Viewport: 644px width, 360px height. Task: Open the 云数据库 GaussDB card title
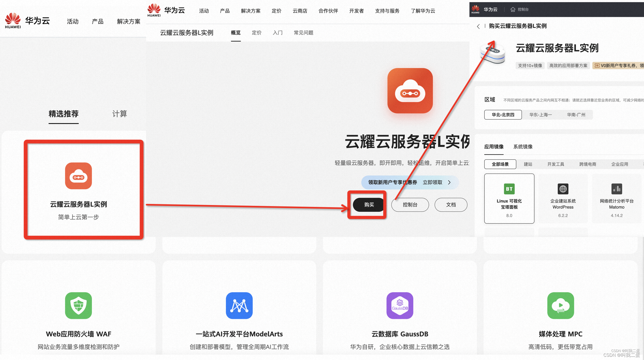pyautogui.click(x=400, y=334)
